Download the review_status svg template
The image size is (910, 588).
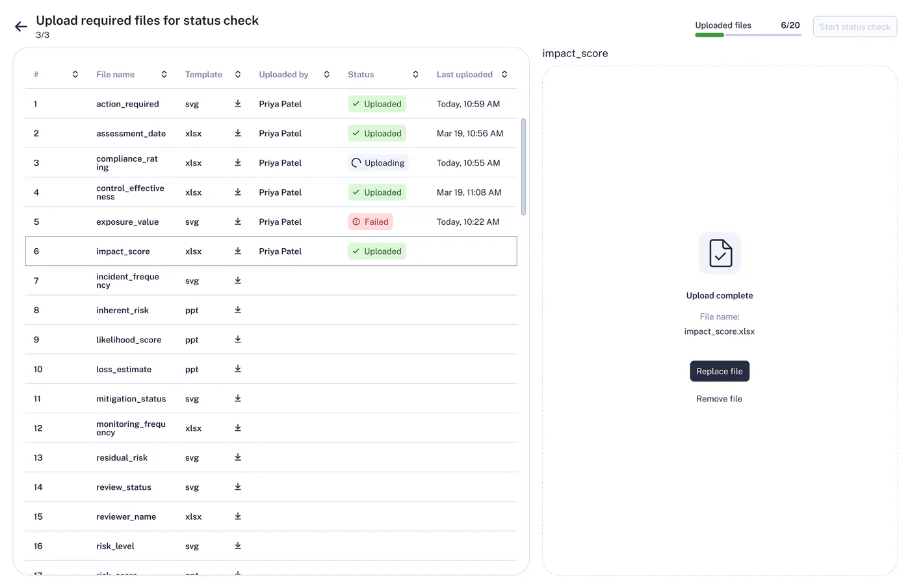[x=238, y=487]
